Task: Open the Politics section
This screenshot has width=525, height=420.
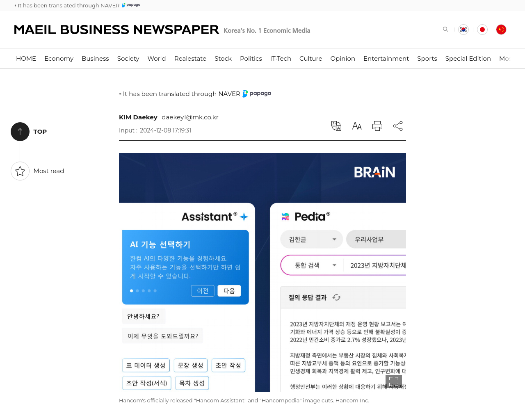Action: [251, 59]
